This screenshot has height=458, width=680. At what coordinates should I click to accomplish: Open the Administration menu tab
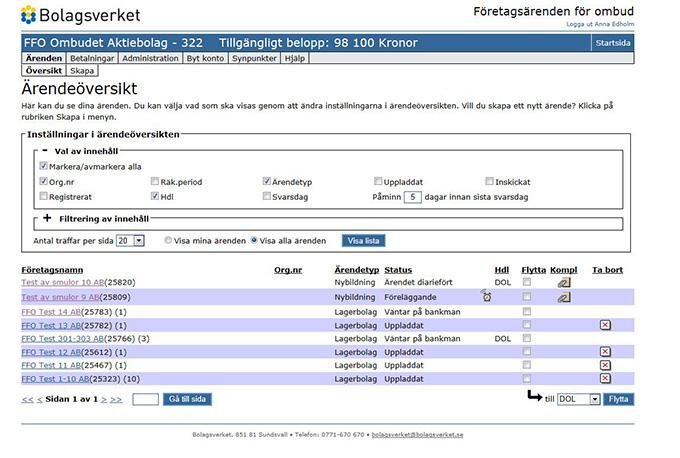point(150,58)
